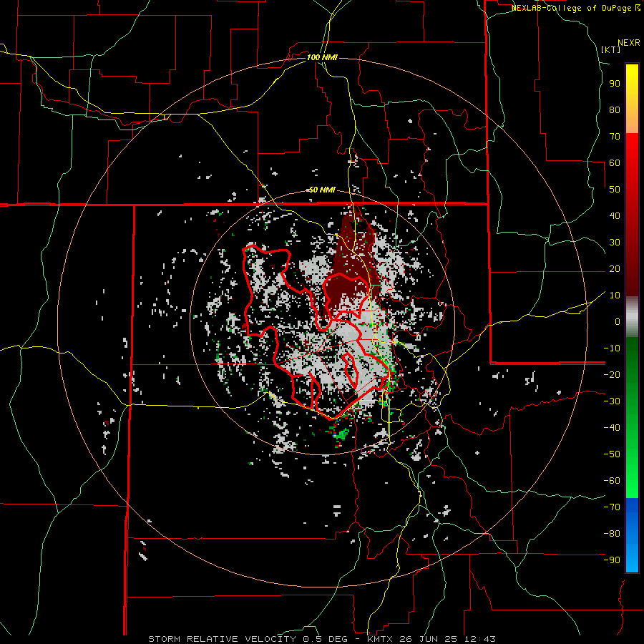The image size is (644, 644).
Task: Click the -10 value on velocity scale
Action: pos(612,348)
